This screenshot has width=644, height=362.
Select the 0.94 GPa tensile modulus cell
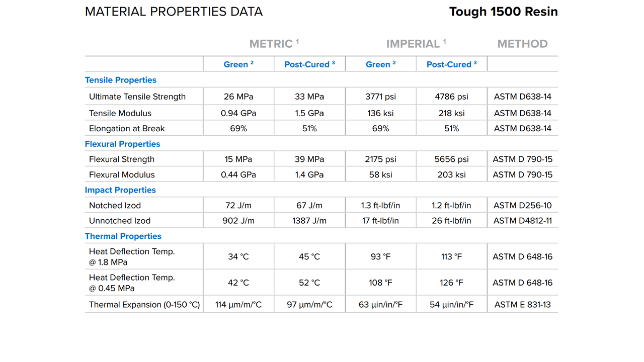tap(238, 113)
